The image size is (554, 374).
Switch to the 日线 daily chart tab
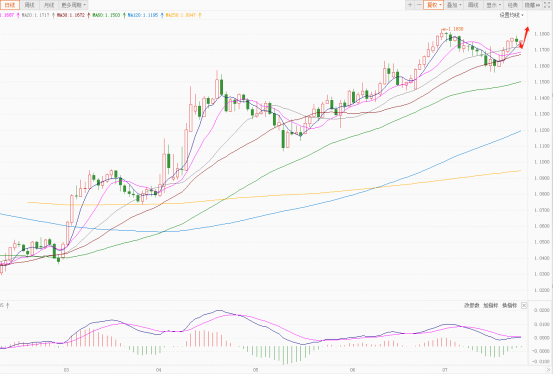click(x=10, y=5)
